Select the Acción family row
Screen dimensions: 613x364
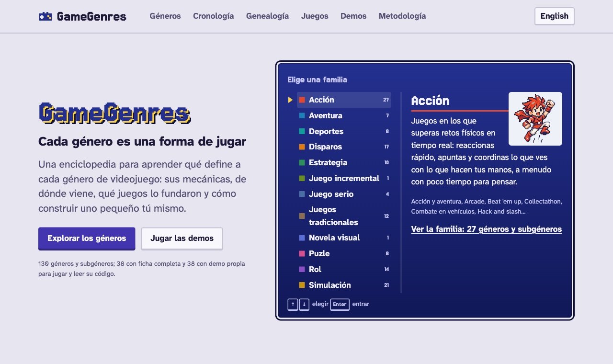344,100
